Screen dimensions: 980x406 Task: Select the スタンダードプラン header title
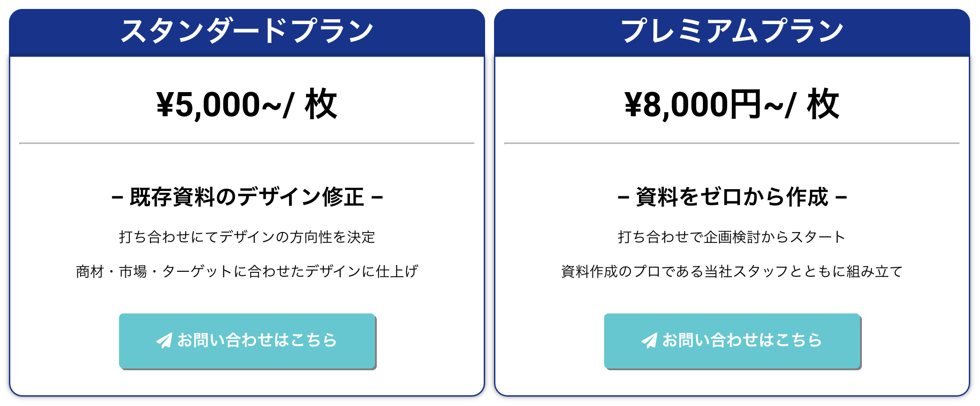247,31
